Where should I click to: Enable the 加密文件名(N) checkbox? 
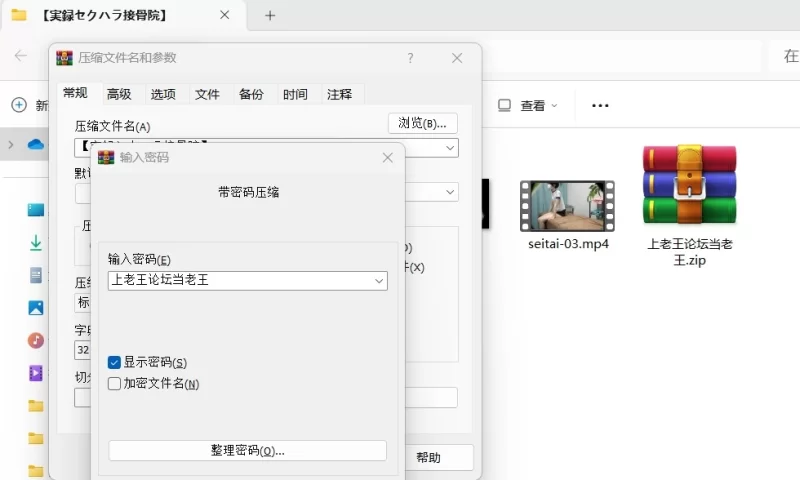pyautogui.click(x=114, y=384)
